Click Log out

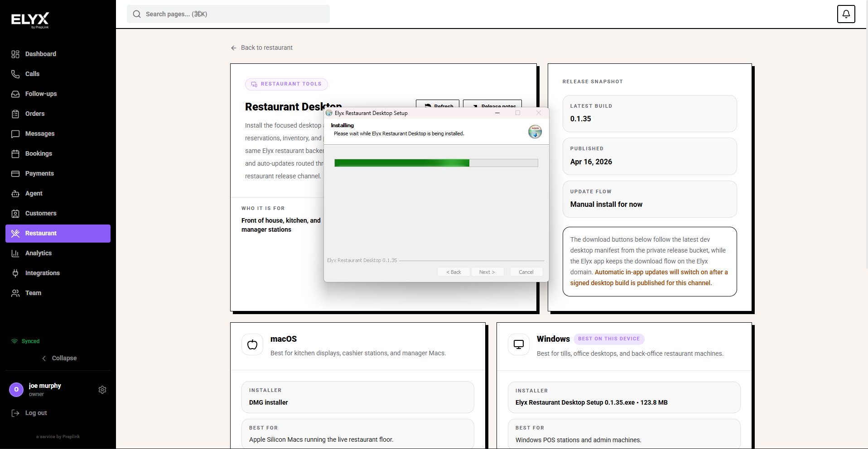[29, 413]
